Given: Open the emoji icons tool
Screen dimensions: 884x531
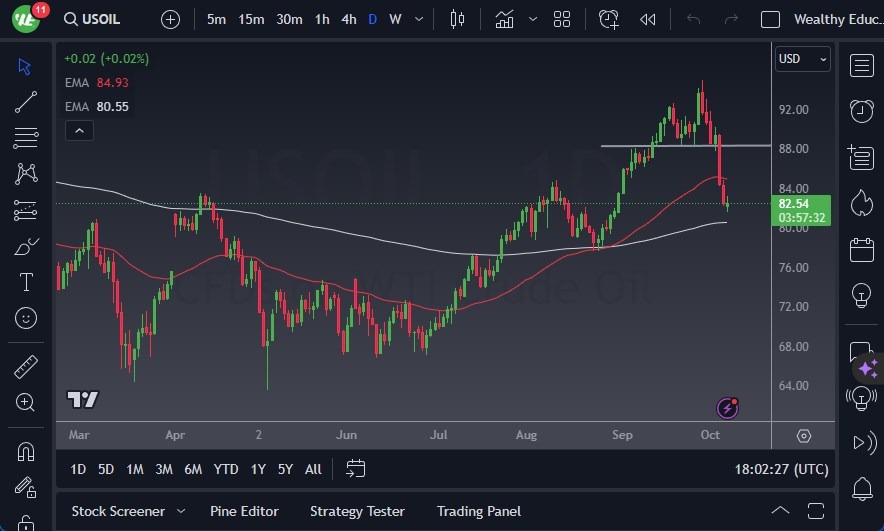Looking at the screenshot, I should (26, 318).
